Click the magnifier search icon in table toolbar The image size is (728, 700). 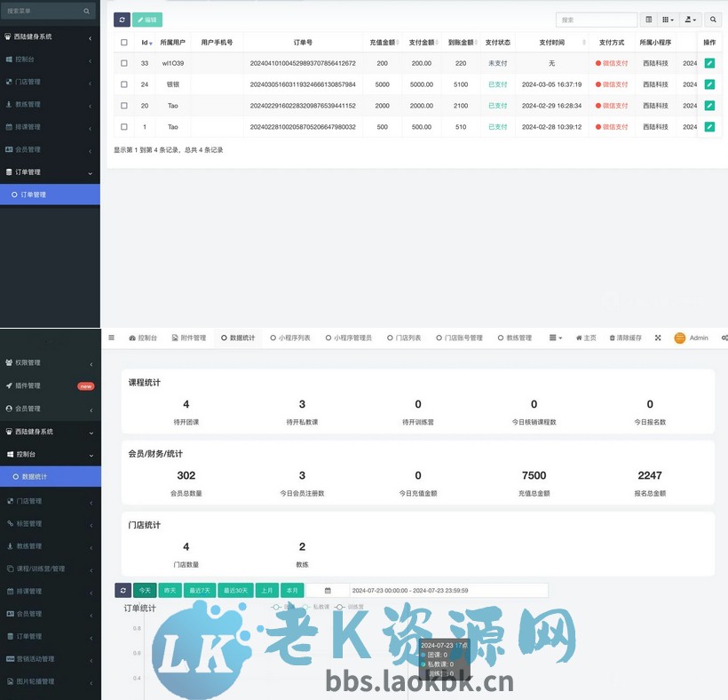coord(713,19)
